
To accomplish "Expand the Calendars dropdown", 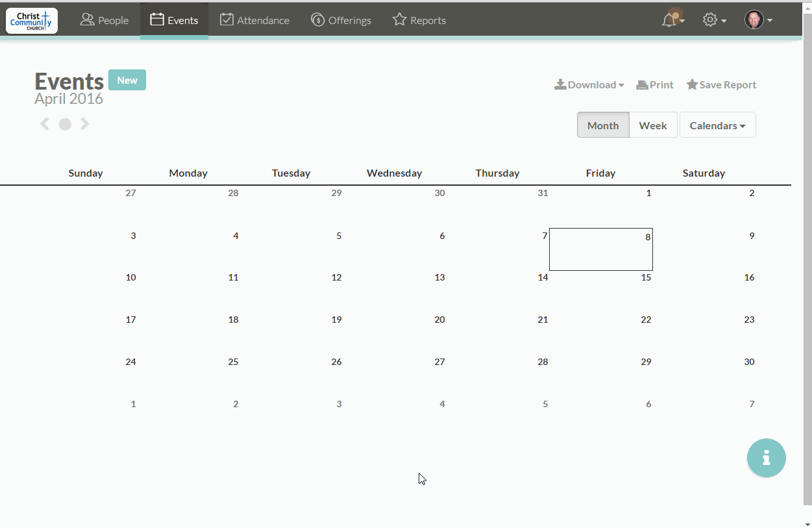I will (717, 125).
